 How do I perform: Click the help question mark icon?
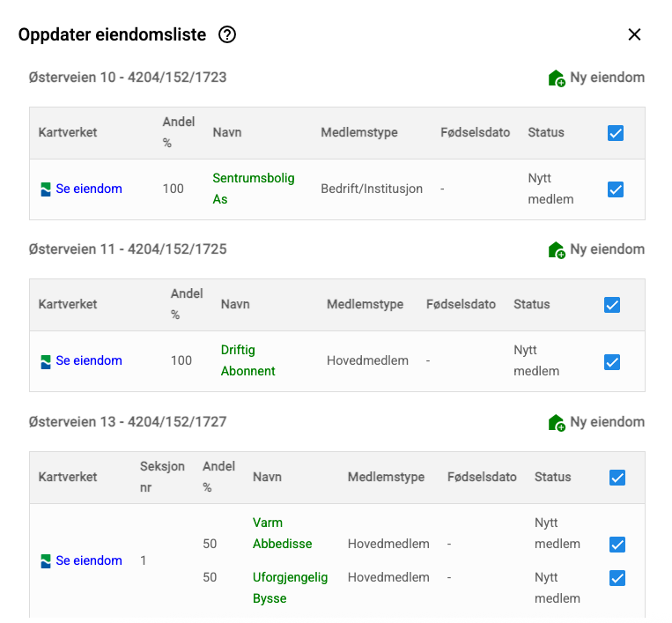[228, 35]
